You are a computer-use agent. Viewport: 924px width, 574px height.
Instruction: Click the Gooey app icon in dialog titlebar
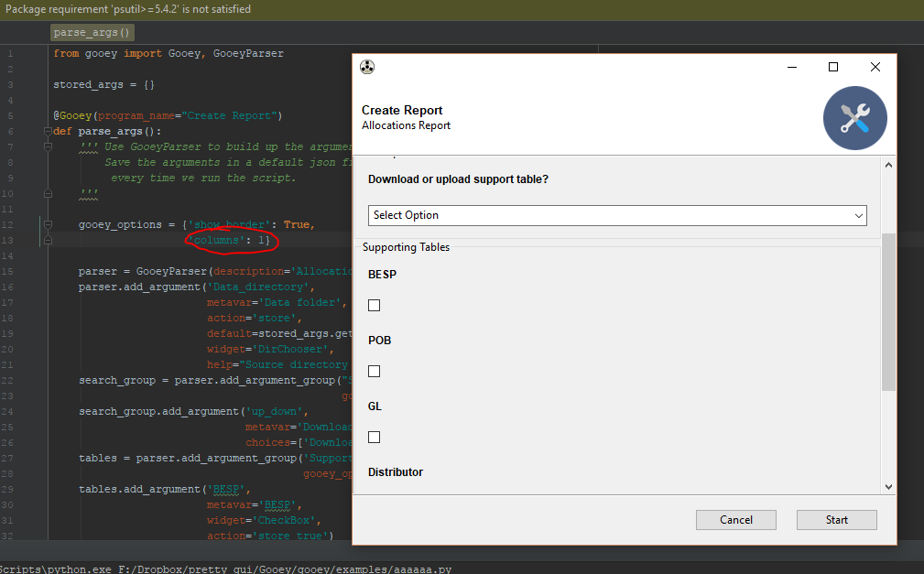tap(367, 66)
